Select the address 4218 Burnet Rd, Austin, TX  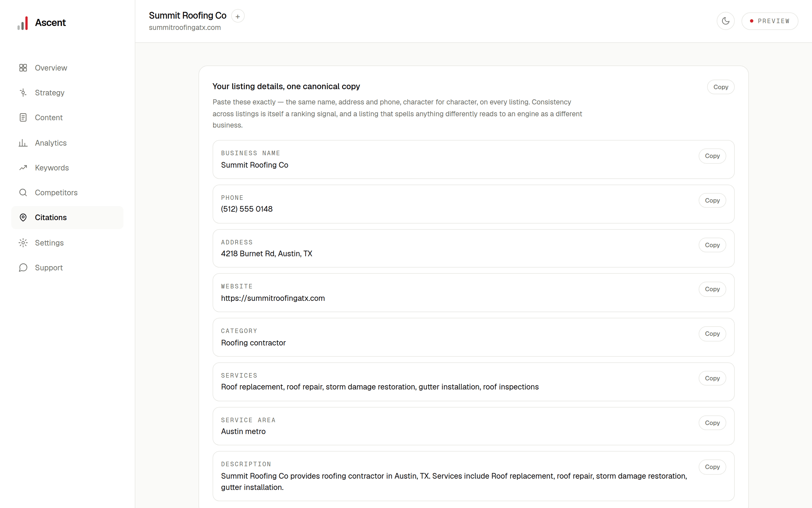pos(266,254)
